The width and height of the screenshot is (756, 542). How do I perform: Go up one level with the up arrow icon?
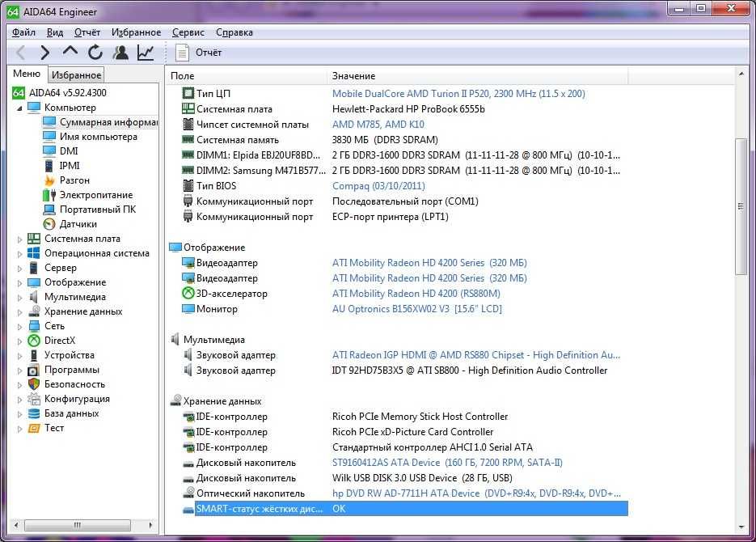coord(70,51)
